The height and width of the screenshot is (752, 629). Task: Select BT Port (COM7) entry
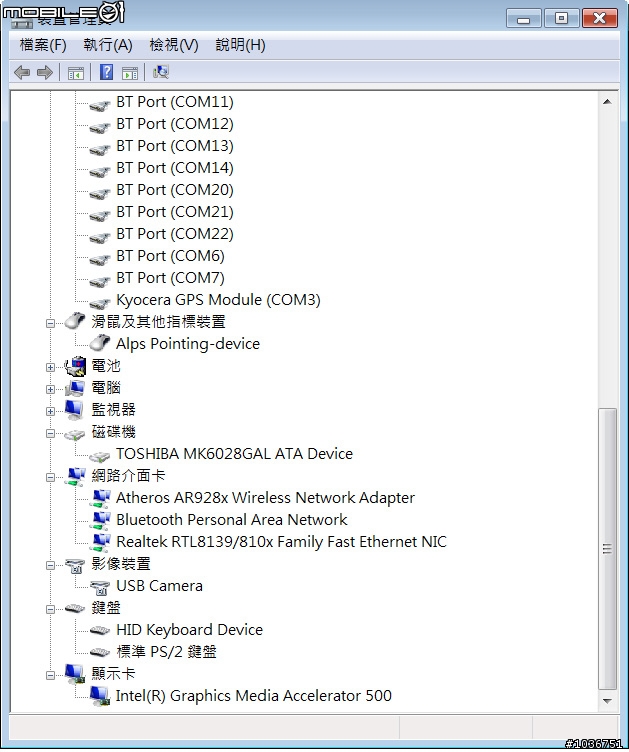170,279
